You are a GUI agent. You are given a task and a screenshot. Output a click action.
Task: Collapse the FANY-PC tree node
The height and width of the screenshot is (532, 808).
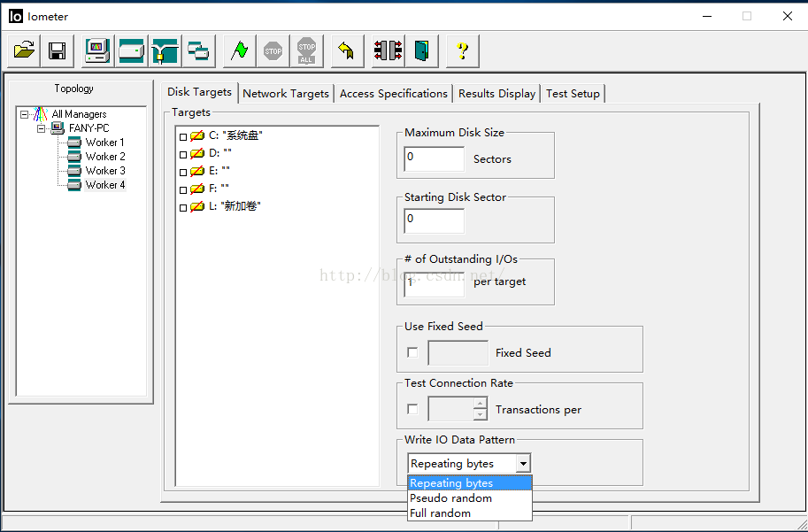41,129
